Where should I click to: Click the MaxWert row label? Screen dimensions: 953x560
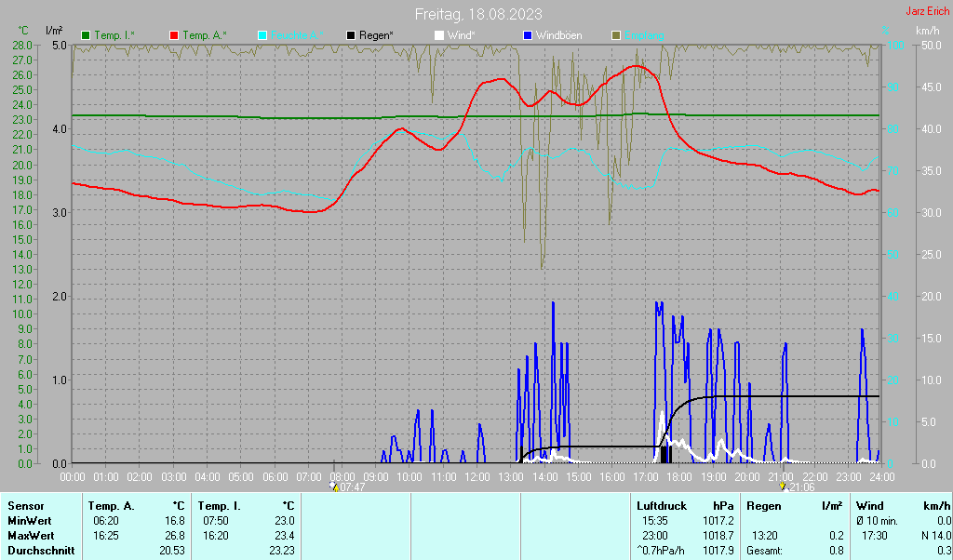[31, 536]
